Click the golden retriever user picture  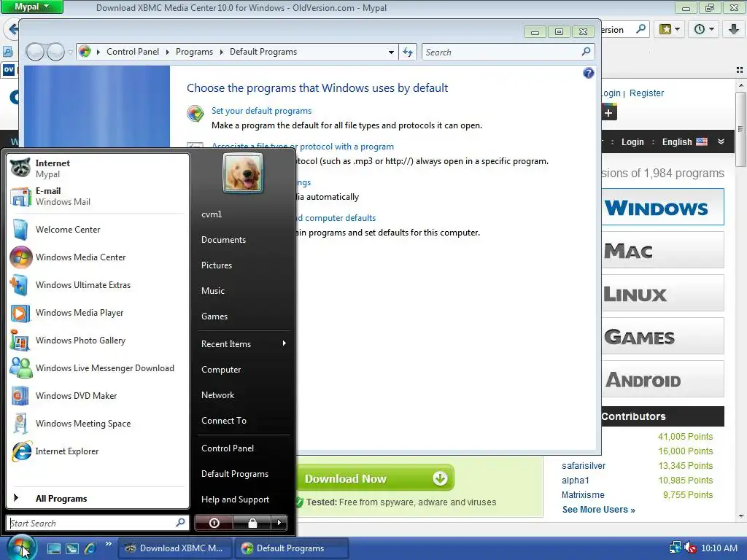(x=242, y=173)
